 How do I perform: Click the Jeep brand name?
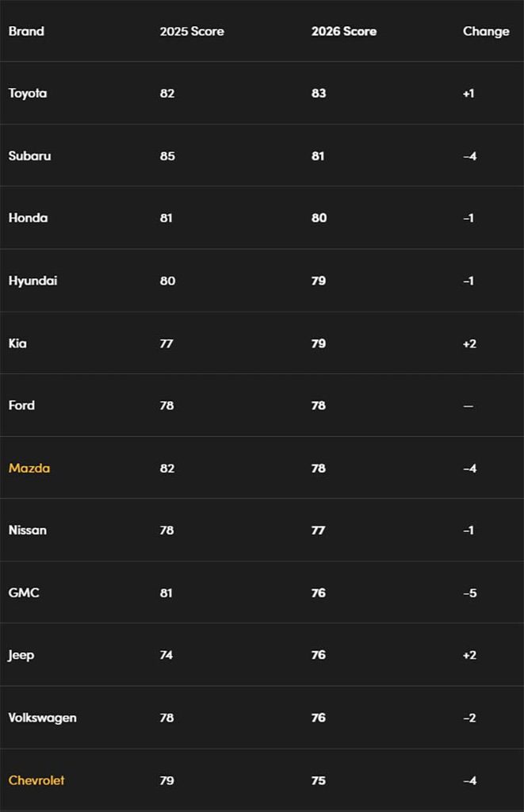click(21, 656)
